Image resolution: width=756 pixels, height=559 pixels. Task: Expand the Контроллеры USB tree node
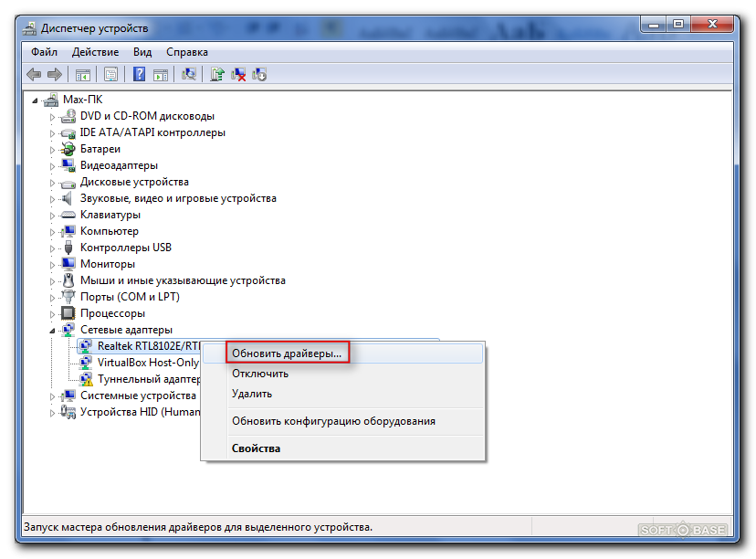click(x=53, y=248)
